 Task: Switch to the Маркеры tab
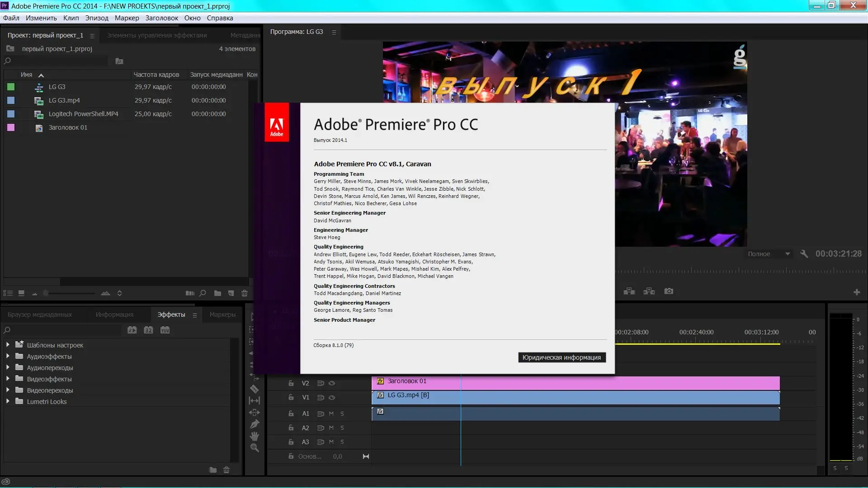click(x=222, y=314)
